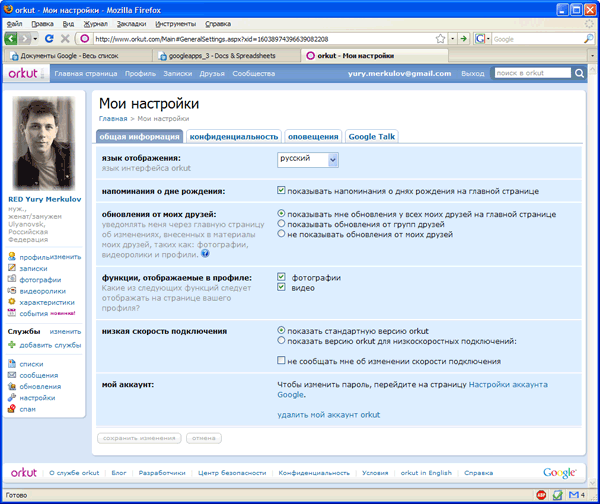The width and height of the screenshot is (600, 504).
Task: Select не показывать обновления от моих друзей
Action: (x=281, y=233)
